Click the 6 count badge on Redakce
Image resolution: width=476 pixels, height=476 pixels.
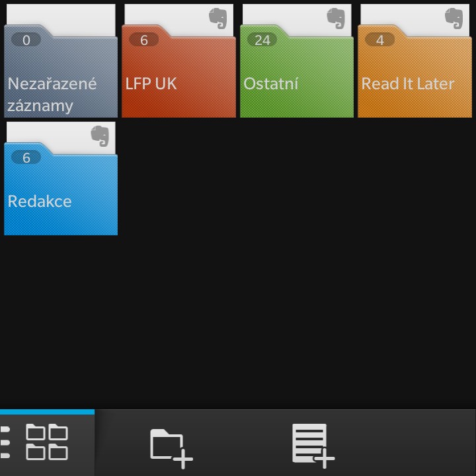click(x=26, y=158)
